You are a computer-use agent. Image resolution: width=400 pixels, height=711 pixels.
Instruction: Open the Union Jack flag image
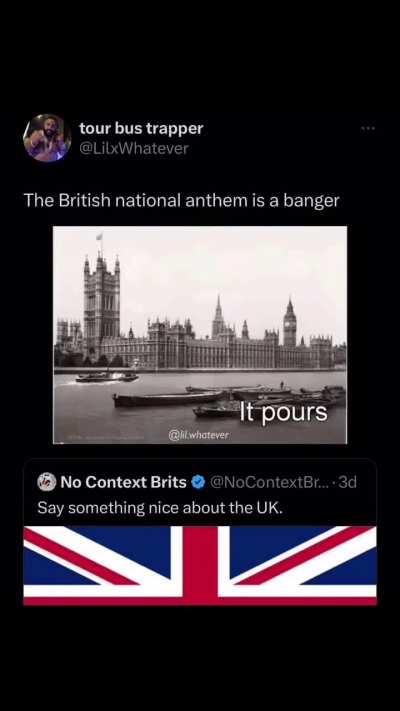[x=200, y=565]
